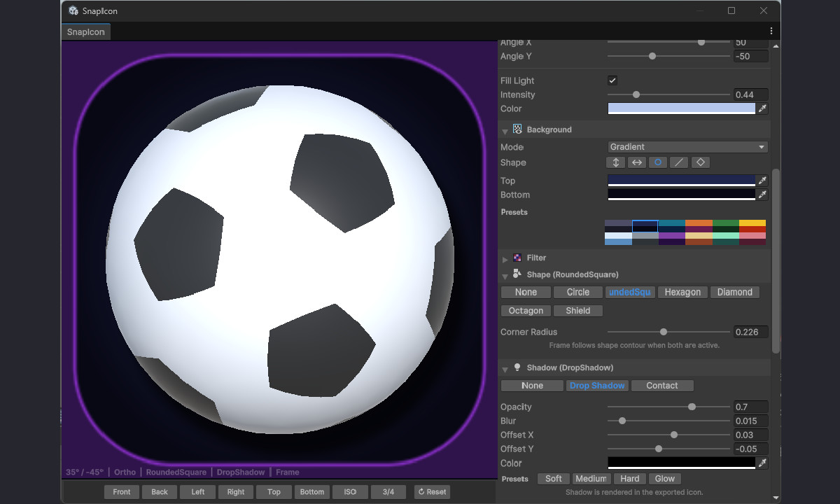
Task: Click the Shadow color eyedropper
Action: (x=763, y=463)
